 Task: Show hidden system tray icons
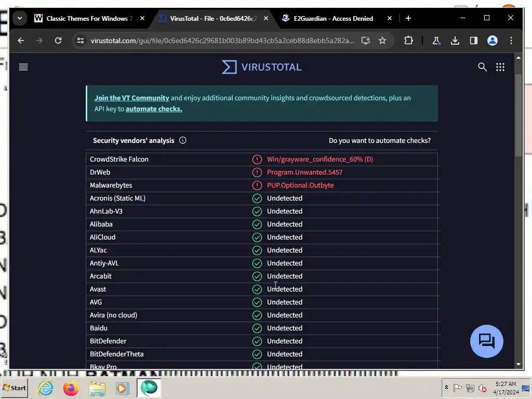tap(446, 388)
